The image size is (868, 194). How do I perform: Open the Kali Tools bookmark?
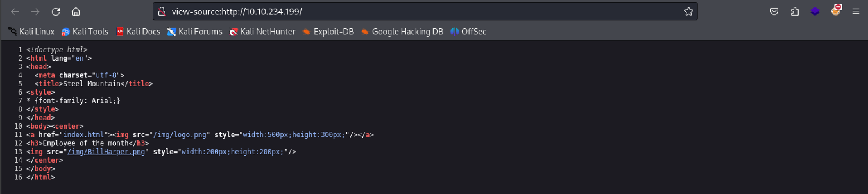tap(85, 32)
